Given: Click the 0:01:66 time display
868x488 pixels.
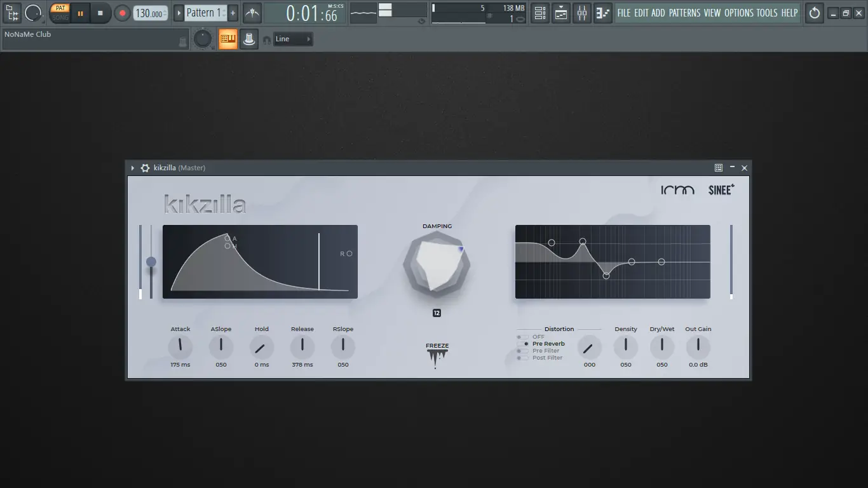Looking at the screenshot, I should pos(305,13).
